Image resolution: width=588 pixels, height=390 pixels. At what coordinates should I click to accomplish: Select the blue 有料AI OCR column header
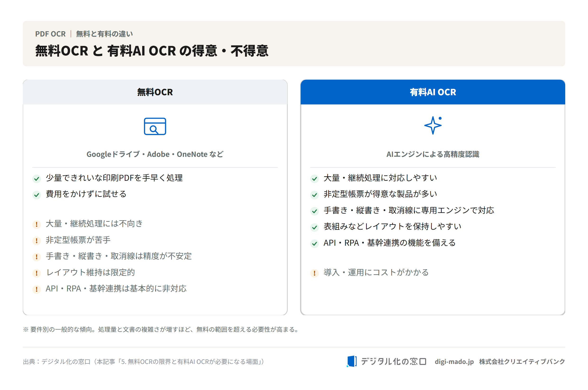433,92
